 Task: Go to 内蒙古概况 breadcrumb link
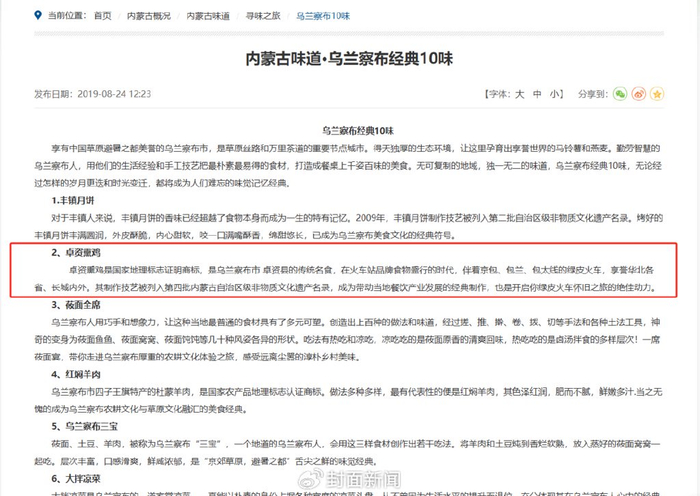tap(149, 16)
